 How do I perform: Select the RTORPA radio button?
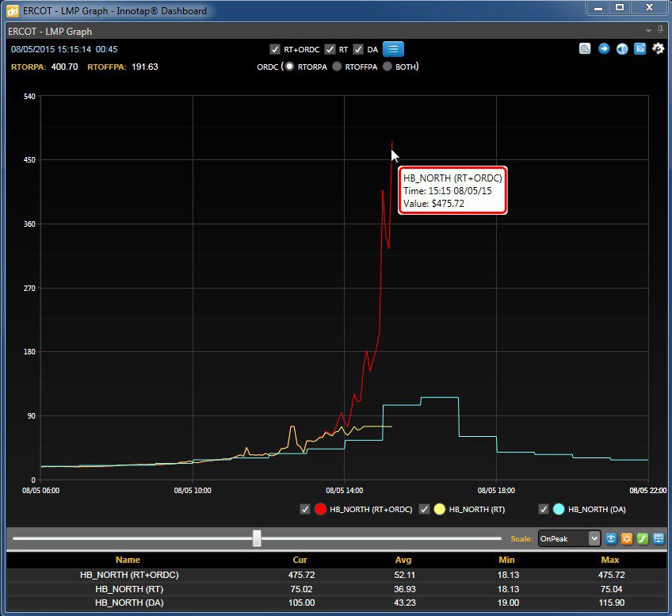click(290, 67)
